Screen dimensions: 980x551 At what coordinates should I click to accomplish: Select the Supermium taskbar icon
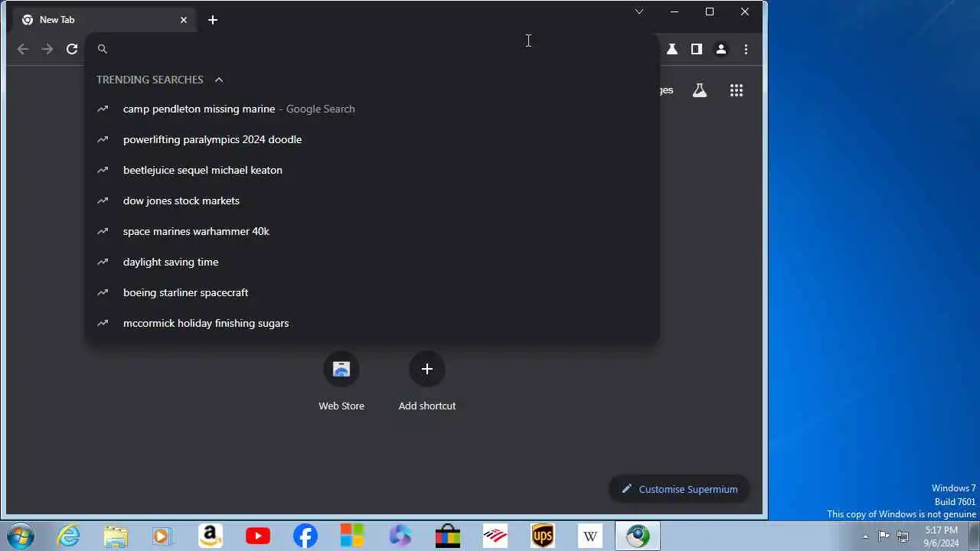(x=638, y=536)
